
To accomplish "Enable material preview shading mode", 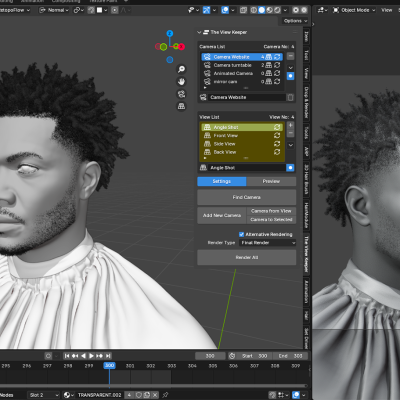I will 269,10.
